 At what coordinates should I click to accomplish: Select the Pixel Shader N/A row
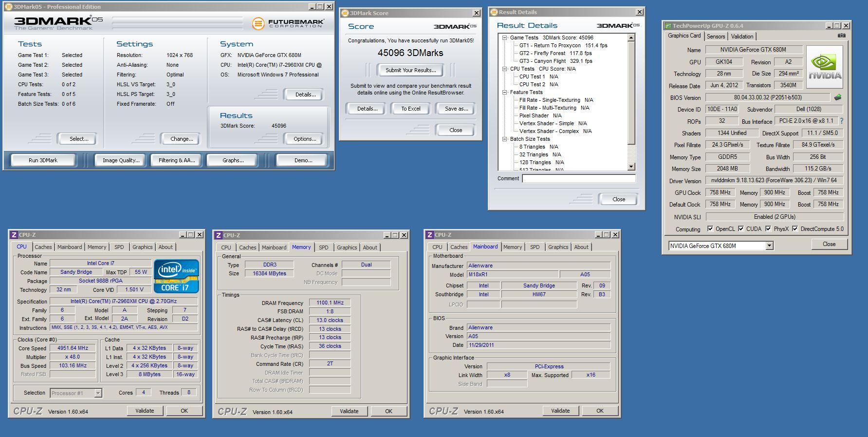(540, 115)
